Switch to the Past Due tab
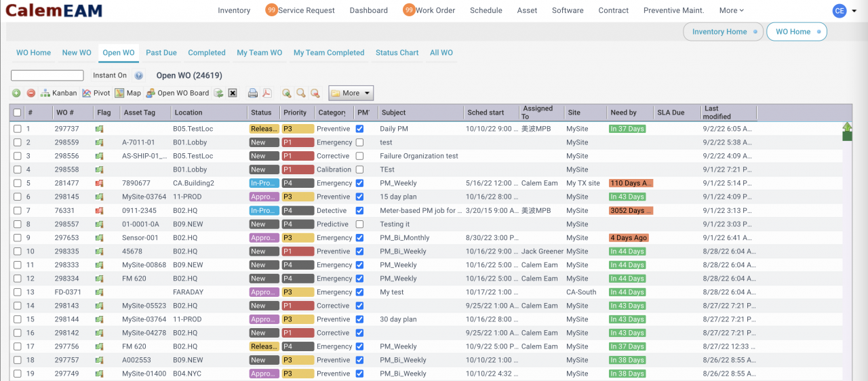This screenshot has height=381, width=868. pos(161,52)
